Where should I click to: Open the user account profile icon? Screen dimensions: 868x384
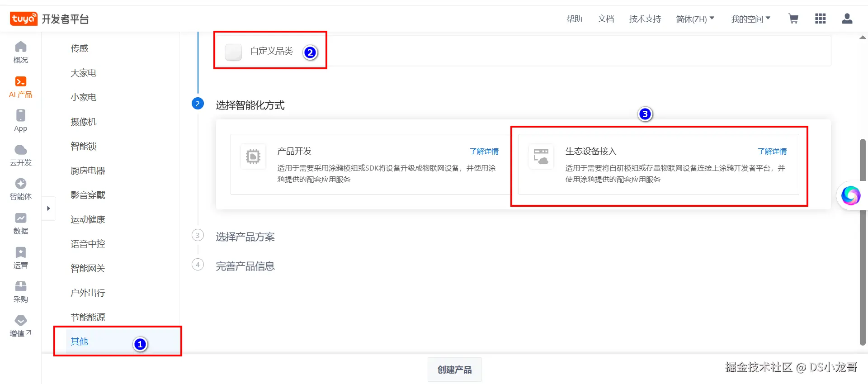tap(847, 19)
